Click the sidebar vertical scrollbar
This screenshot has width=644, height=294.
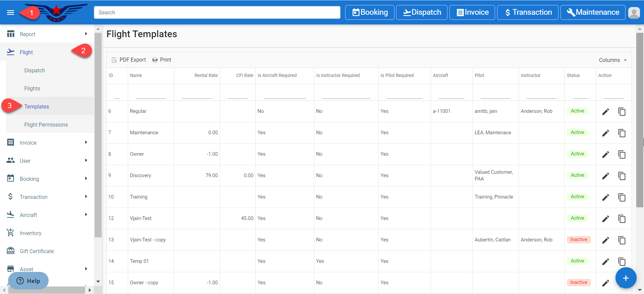[98, 134]
